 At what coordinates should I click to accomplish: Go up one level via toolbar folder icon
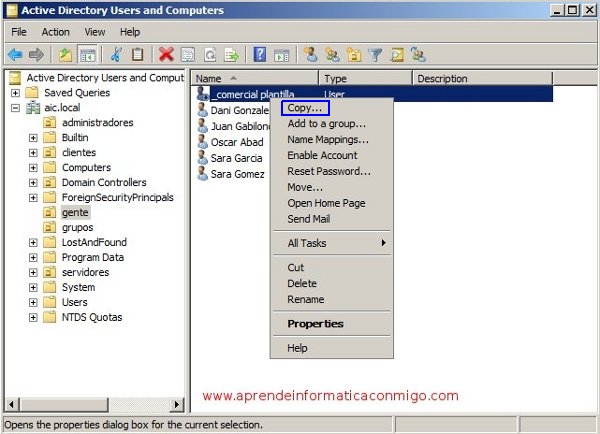coord(65,55)
